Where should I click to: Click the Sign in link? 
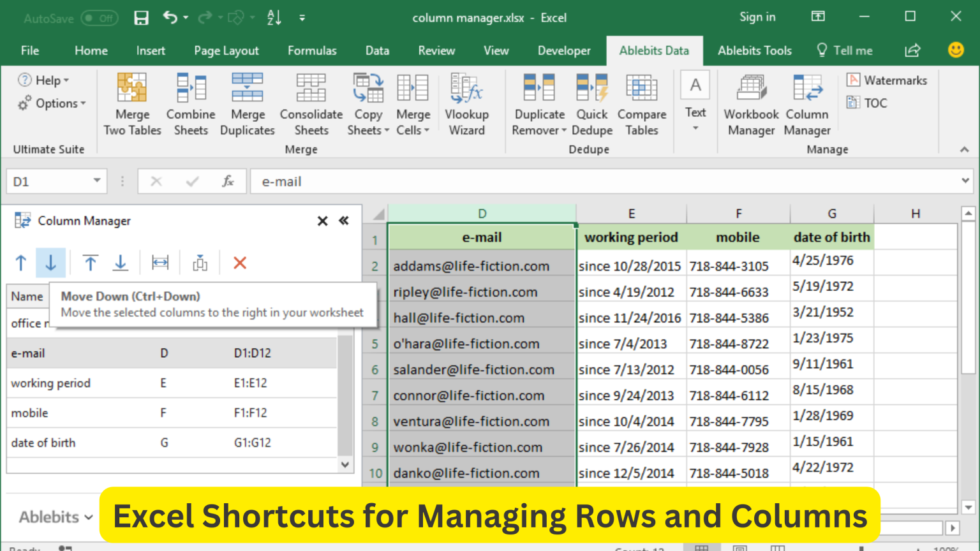tap(757, 17)
